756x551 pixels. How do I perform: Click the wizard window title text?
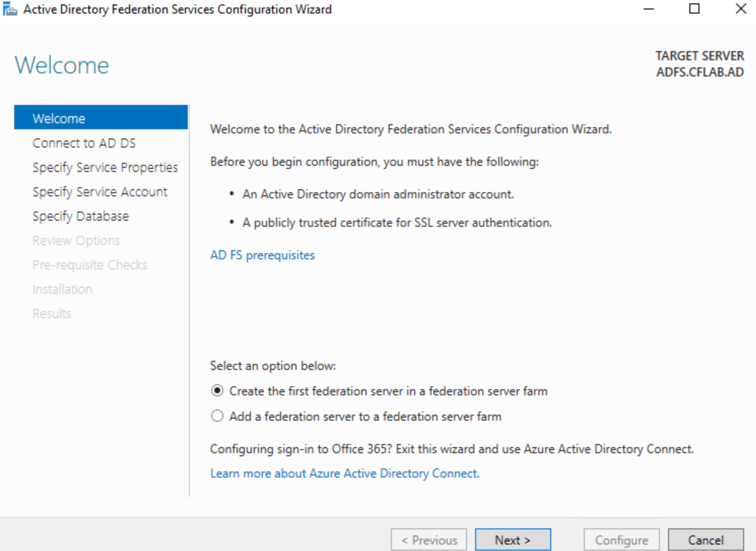(x=177, y=9)
